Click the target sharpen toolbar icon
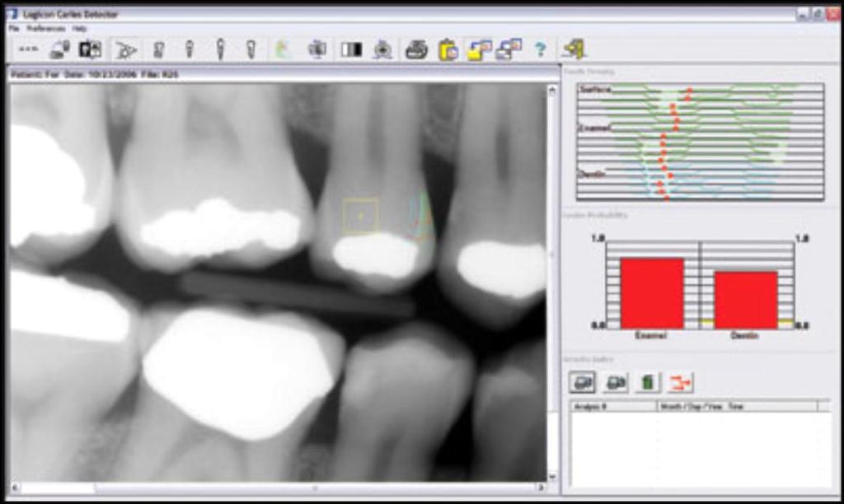 coord(382,50)
